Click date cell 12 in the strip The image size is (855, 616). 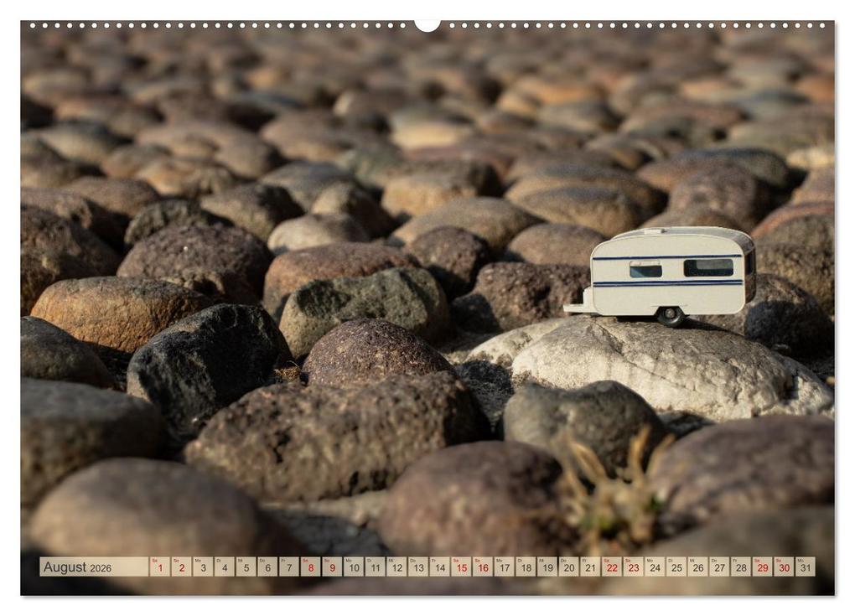click(396, 567)
